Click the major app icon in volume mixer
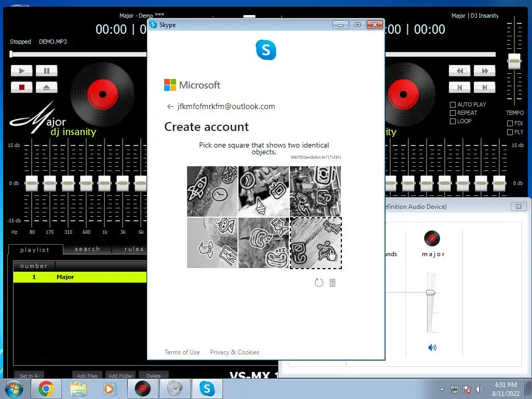Screen dimensions: 532x399 (x=432, y=238)
